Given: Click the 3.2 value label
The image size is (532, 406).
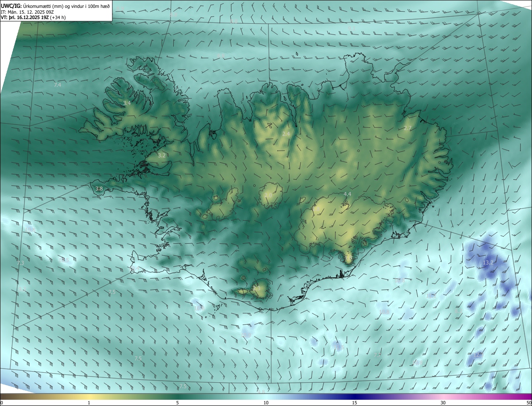Looking at the screenshot, I should pos(162,155).
